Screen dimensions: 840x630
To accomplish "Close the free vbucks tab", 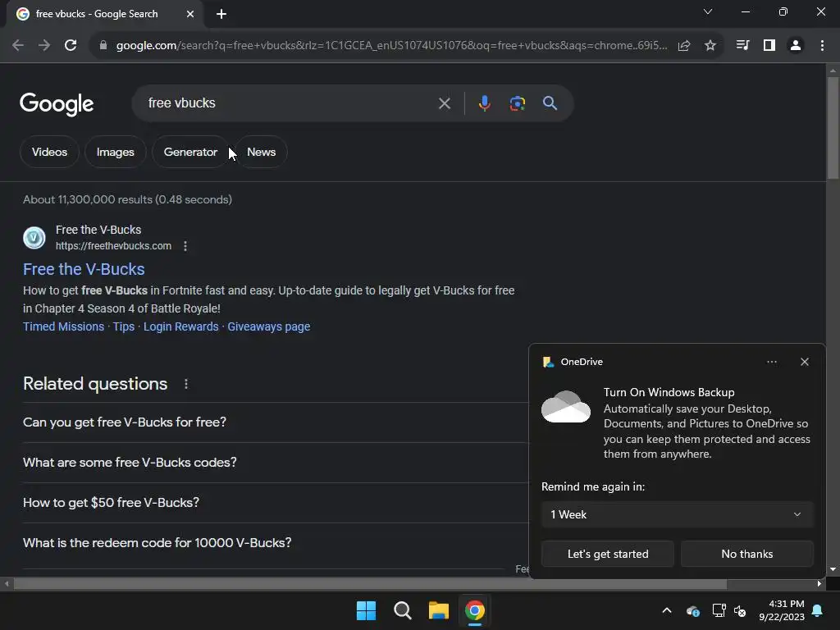I will point(190,14).
